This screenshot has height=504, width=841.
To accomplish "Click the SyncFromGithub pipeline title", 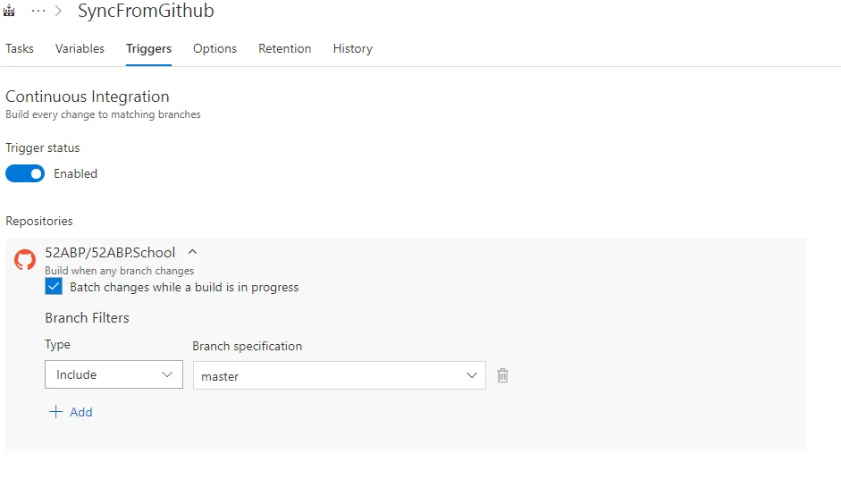I will click(x=146, y=11).
